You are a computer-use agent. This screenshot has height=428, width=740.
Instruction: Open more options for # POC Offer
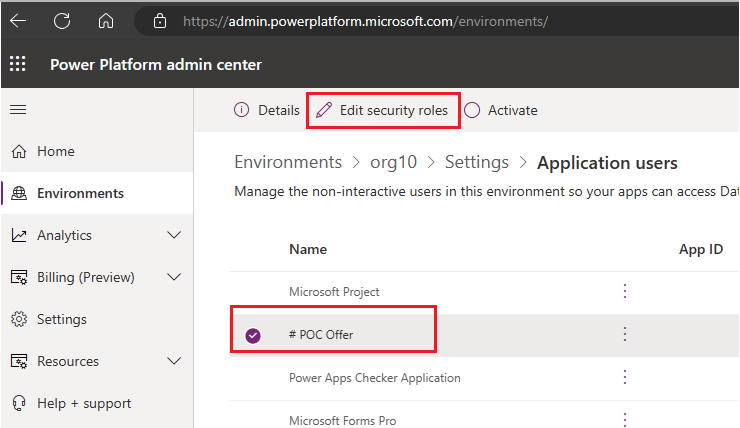[625, 334]
